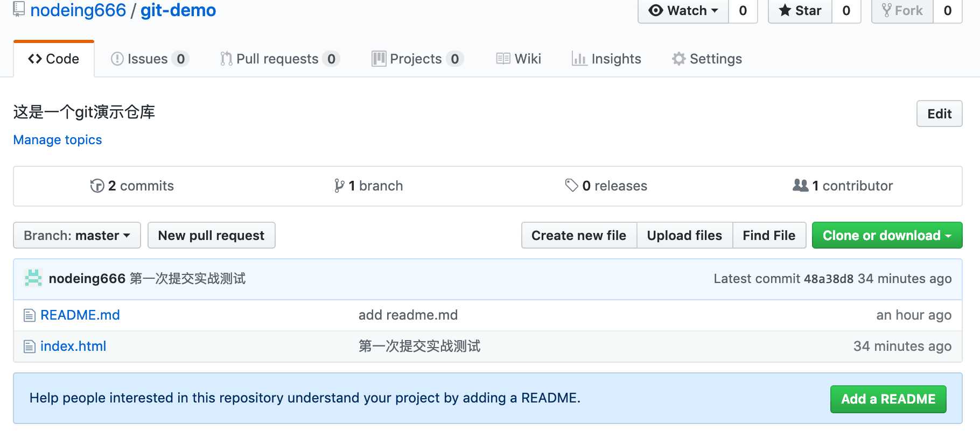980x438 pixels.
Task: Click the book icon on Wiki tab
Action: pyautogui.click(x=503, y=59)
